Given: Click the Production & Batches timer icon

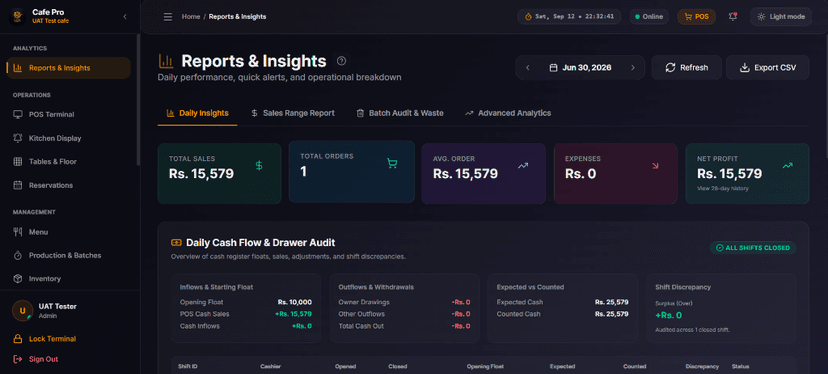Looking at the screenshot, I should coord(17,255).
